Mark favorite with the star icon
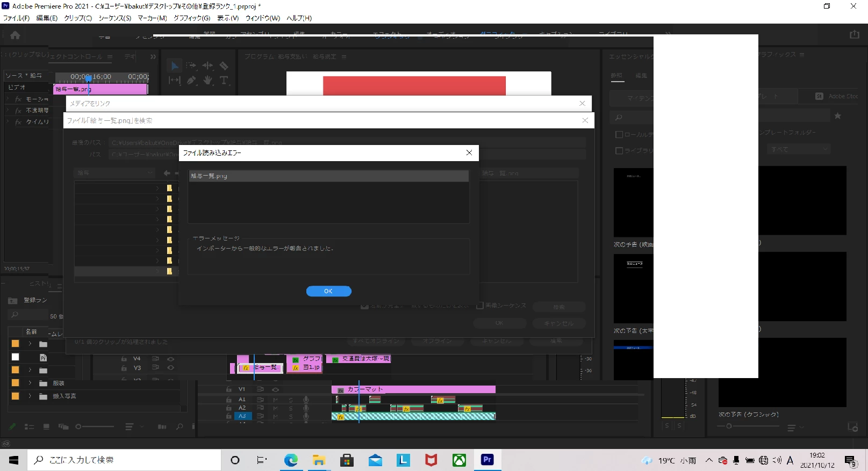The width and height of the screenshot is (868, 471). (837, 115)
